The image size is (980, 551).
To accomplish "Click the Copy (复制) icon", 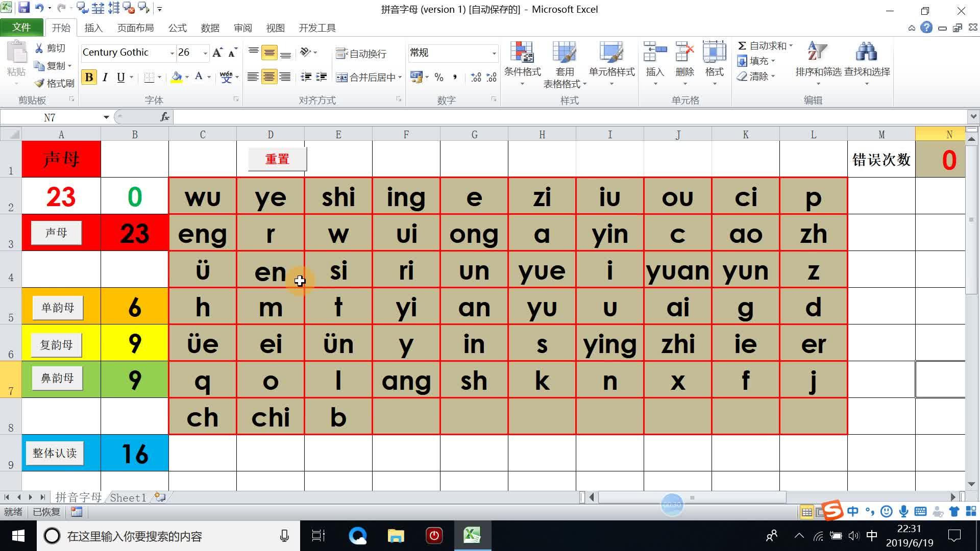I will 39,65.
